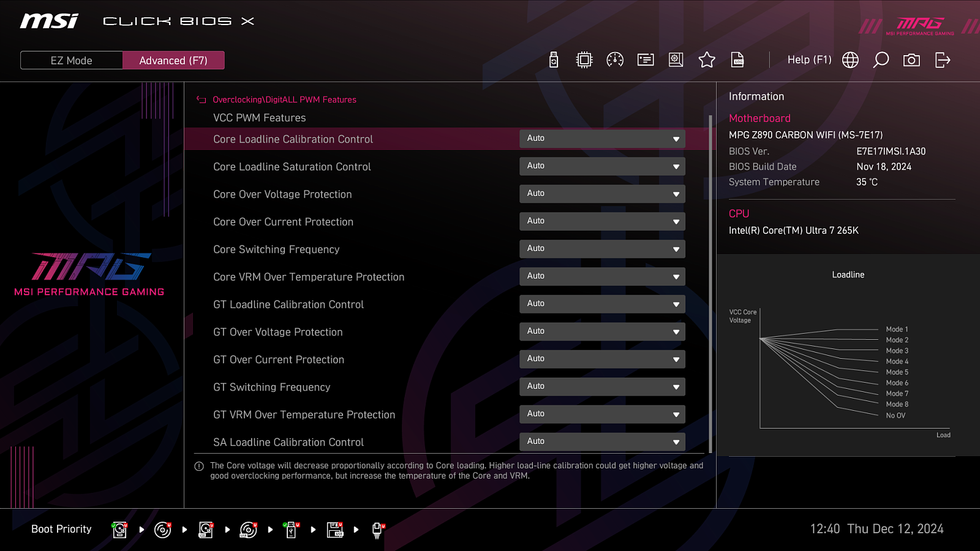Click the MSI logo at top left
Viewport: 980px width, 551px height.
[x=49, y=21]
